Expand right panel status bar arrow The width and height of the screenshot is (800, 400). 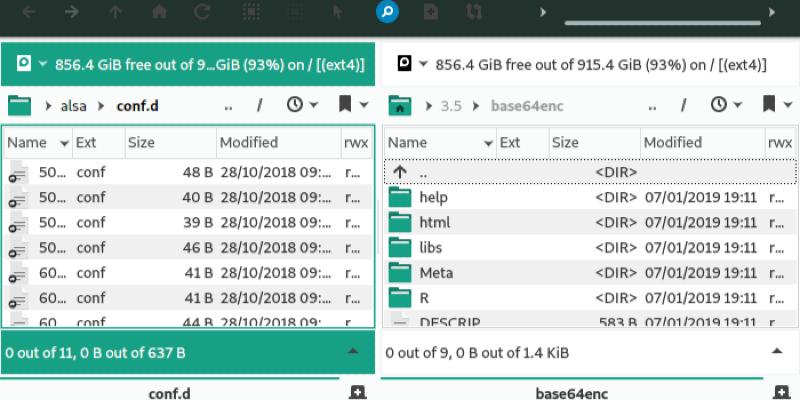click(x=777, y=352)
